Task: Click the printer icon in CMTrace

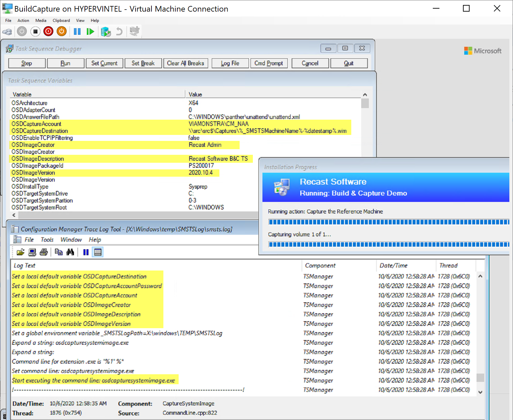Action: pos(43,252)
